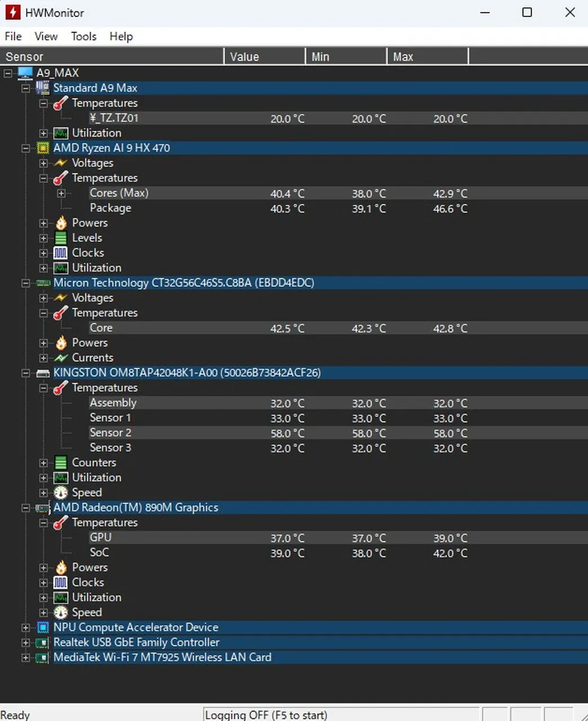The image size is (588, 721).
Task: Click the Micron memory module icon
Action: (x=43, y=283)
